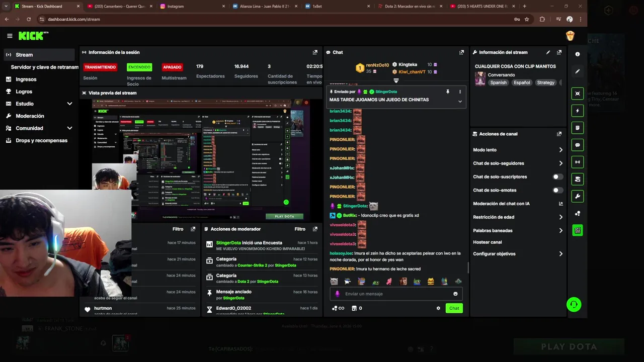This screenshot has height=362, width=644.
Task: Open a new browser tab with plus
Action: point(524,6)
